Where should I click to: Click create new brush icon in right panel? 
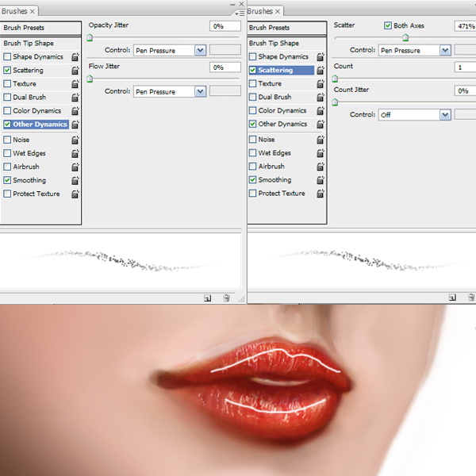(452, 297)
